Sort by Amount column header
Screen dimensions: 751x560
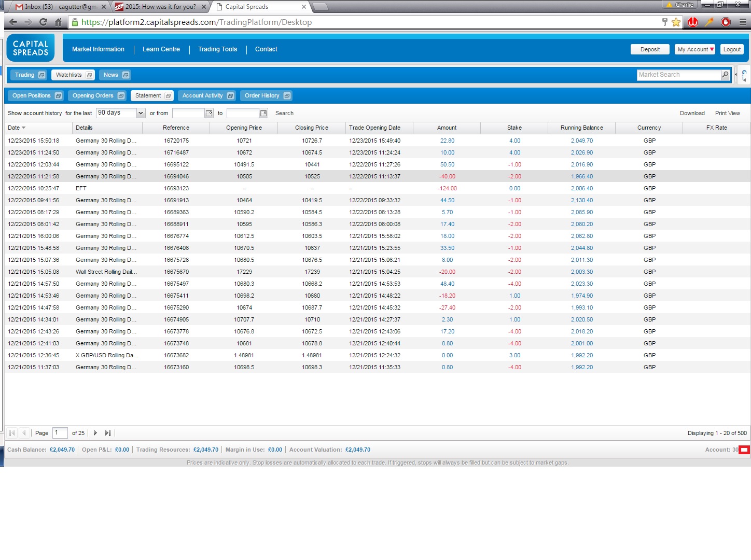(x=447, y=128)
